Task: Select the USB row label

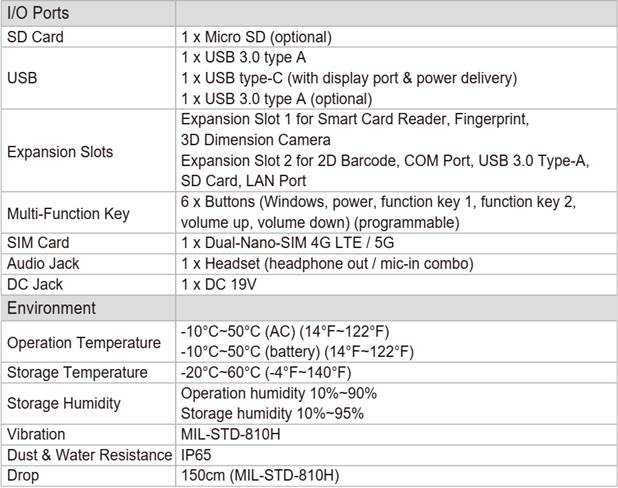Action: tap(22, 78)
